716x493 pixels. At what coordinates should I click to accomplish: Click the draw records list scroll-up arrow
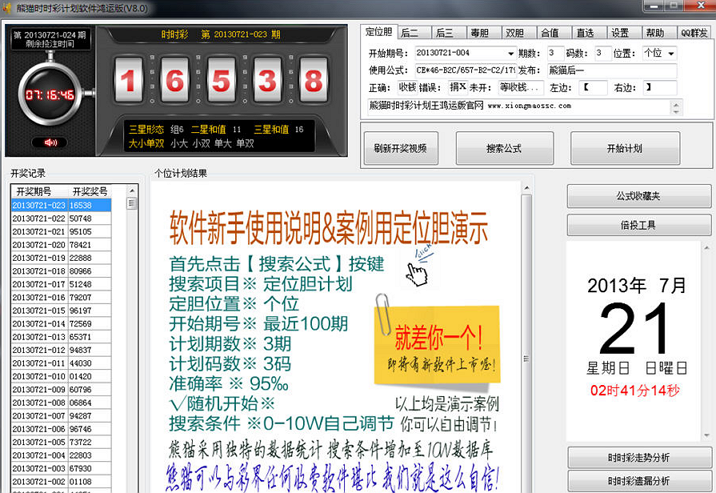(132, 191)
